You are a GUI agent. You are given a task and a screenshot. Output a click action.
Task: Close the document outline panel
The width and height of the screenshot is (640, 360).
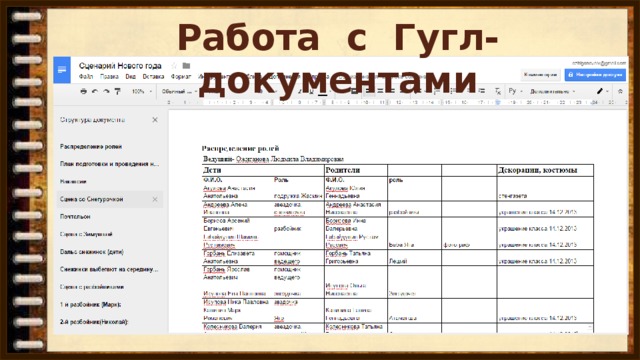click(155, 120)
